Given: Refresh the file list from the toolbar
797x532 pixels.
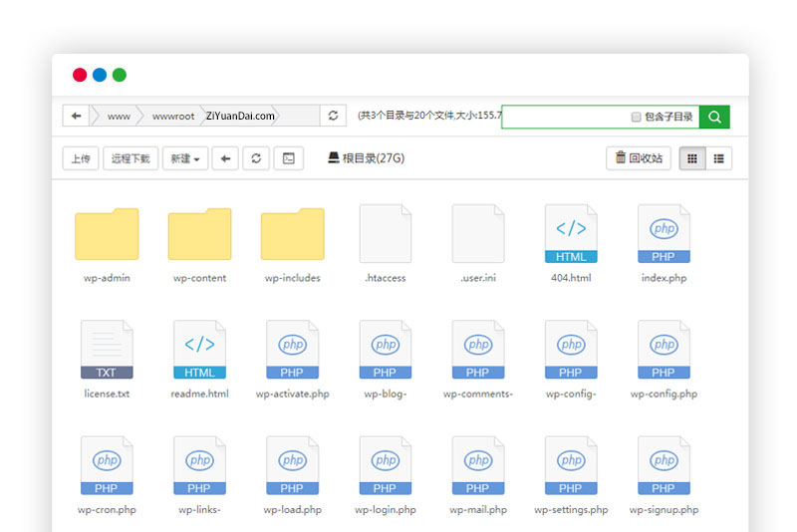Looking at the screenshot, I should point(256,158).
